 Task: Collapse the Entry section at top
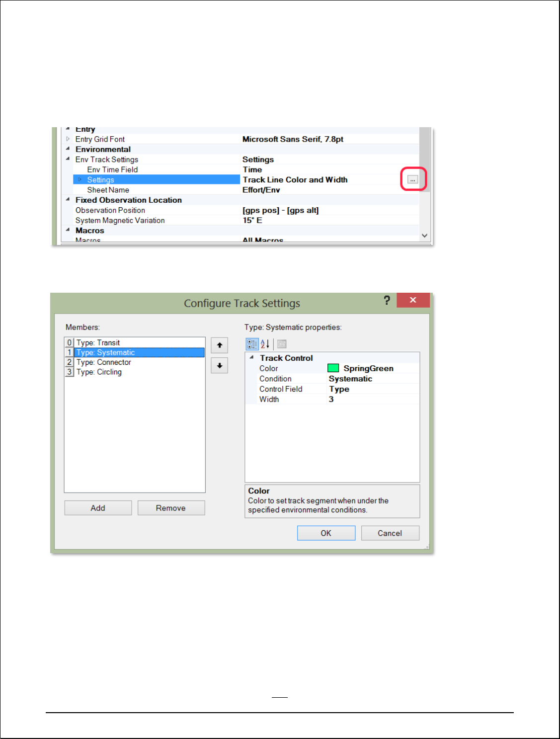pyautogui.click(x=68, y=129)
